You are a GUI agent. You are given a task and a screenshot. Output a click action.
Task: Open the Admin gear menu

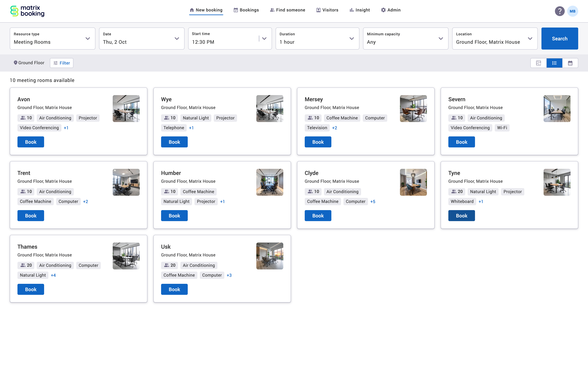390,10
